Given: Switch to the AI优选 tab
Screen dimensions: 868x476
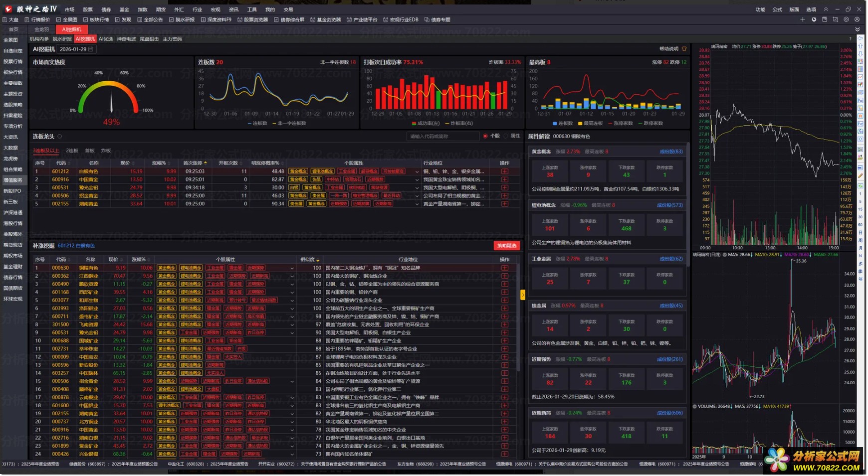Looking at the screenshot, I should pyautogui.click(x=106, y=39).
